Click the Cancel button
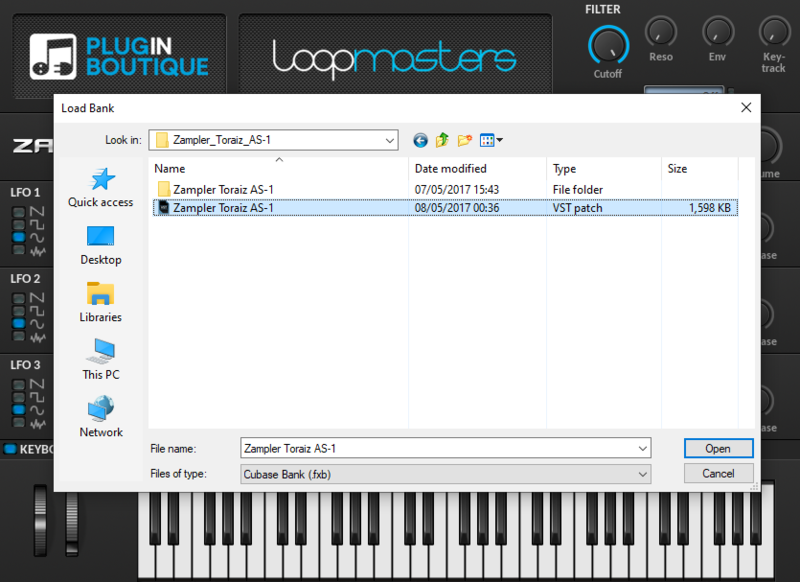The height and width of the screenshot is (582, 800). coord(718,473)
